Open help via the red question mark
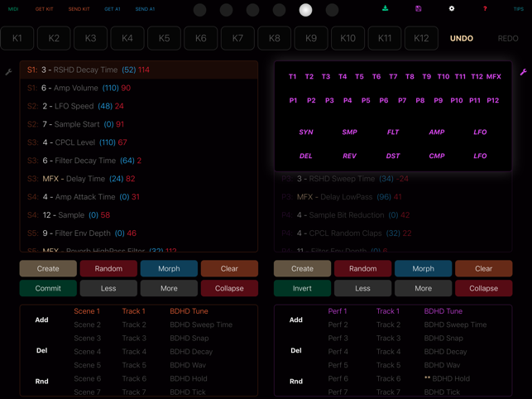This screenshot has width=532, height=399. [485, 9]
